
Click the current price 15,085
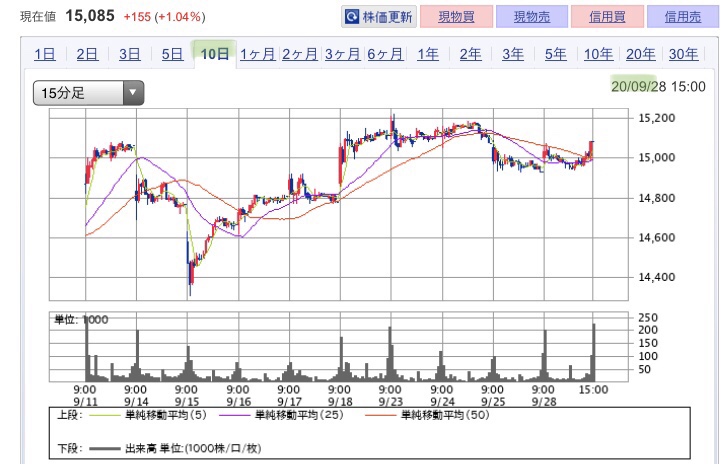[x=90, y=16]
